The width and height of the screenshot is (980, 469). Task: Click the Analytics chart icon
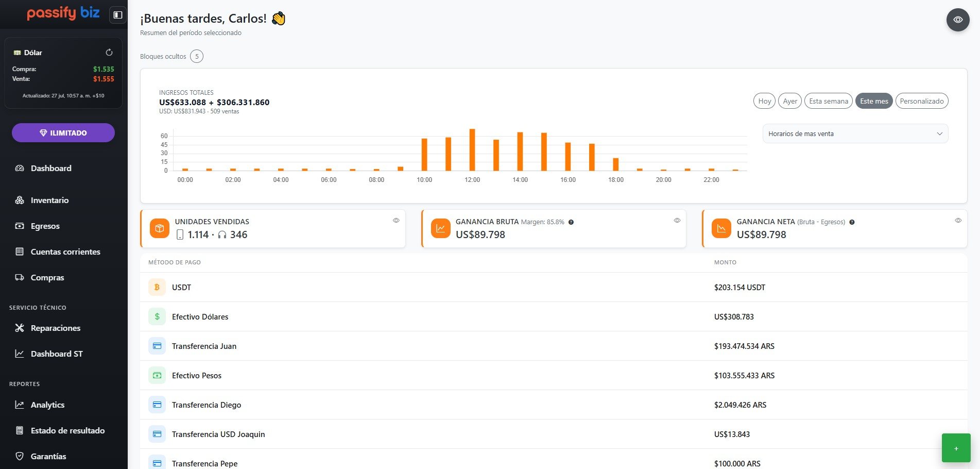click(x=20, y=405)
